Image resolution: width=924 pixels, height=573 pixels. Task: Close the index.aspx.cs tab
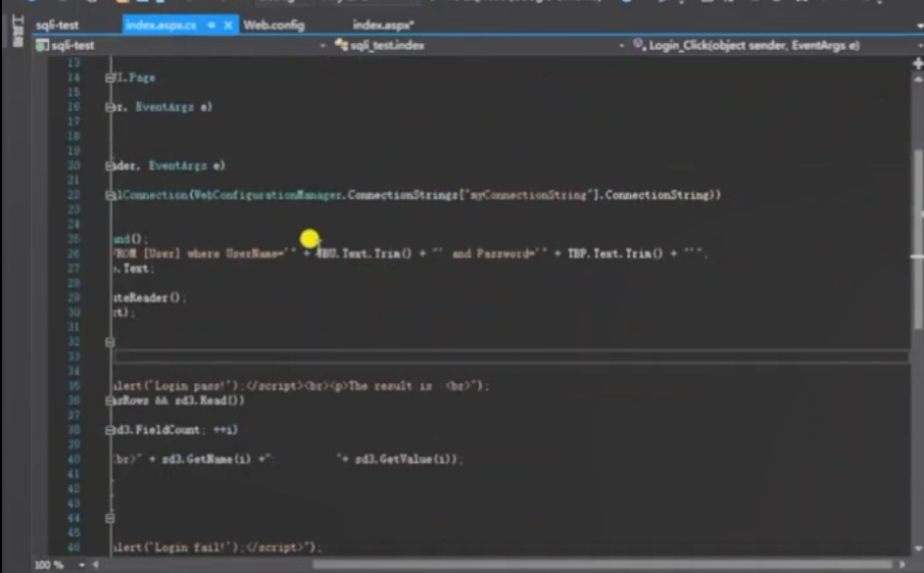coord(228,25)
